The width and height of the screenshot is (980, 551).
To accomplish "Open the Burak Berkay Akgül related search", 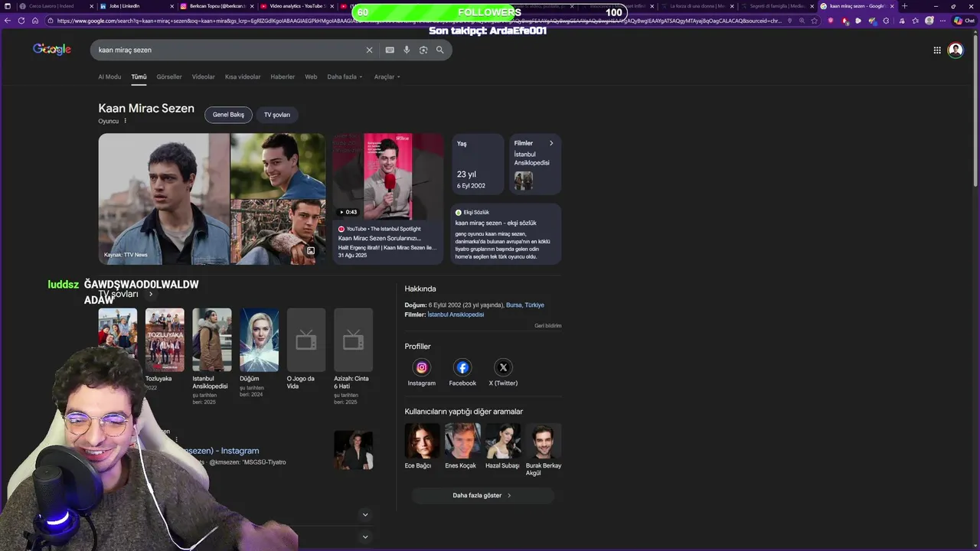I will [x=544, y=450].
